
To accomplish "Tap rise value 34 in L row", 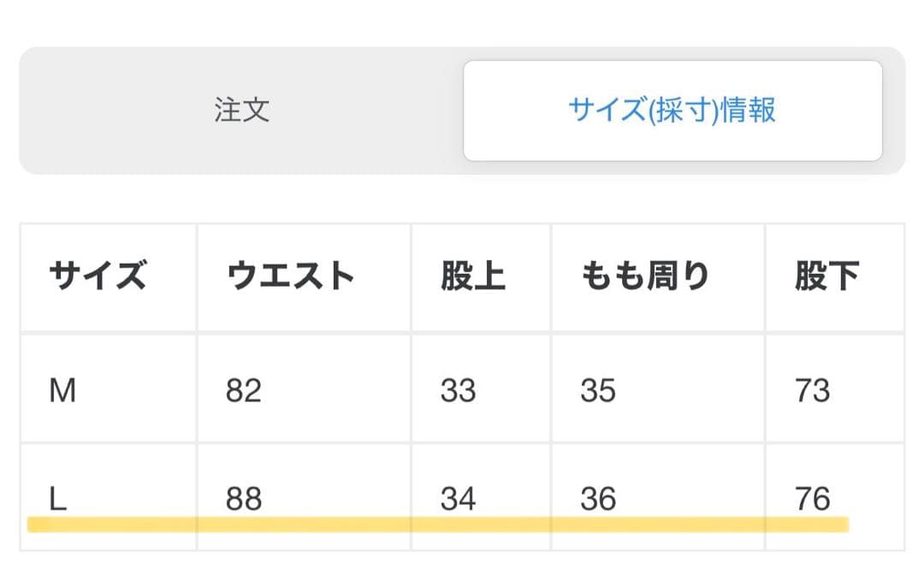I will point(458,497).
